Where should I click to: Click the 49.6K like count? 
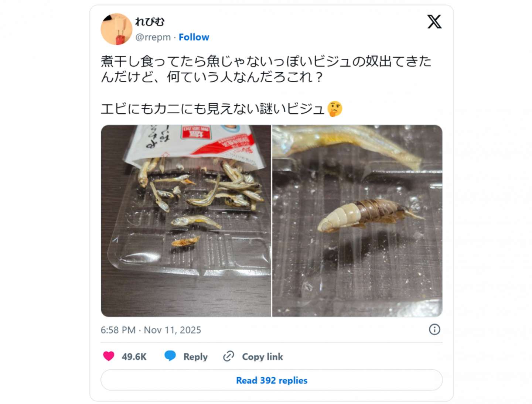point(134,357)
